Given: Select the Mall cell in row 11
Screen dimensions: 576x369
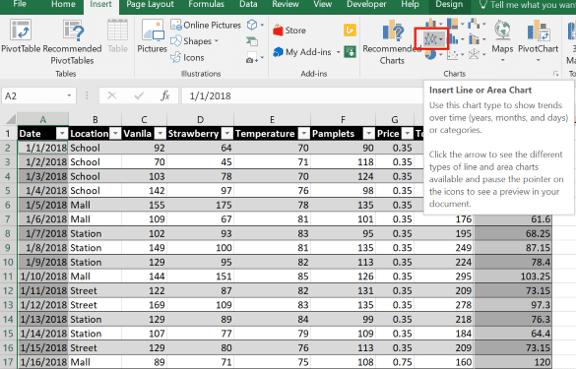Looking at the screenshot, I should coord(95,276).
